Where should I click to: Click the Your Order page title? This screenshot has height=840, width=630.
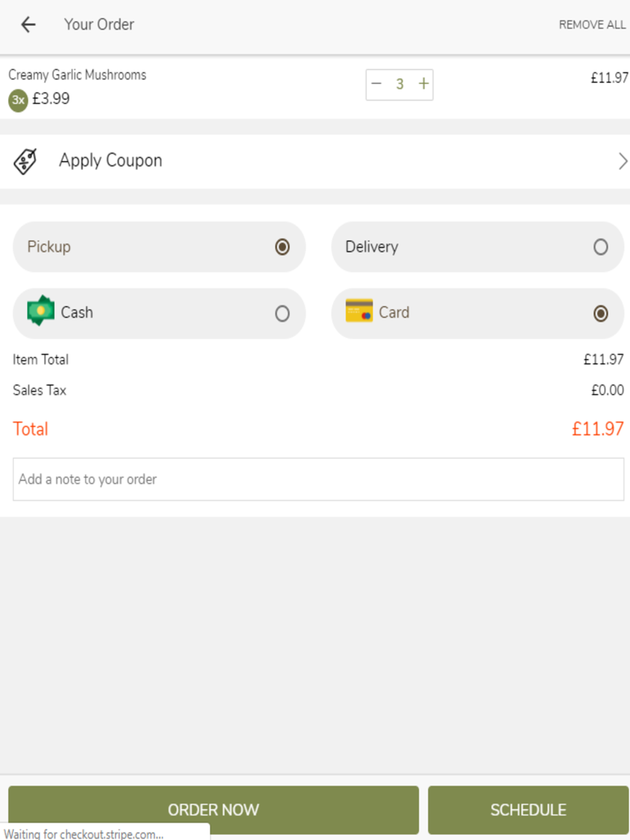[x=99, y=25]
